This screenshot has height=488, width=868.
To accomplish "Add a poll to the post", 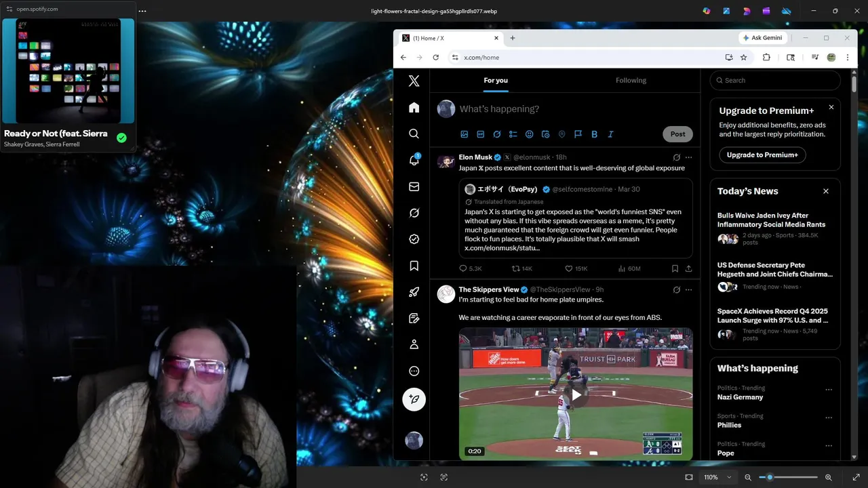I will click(513, 134).
